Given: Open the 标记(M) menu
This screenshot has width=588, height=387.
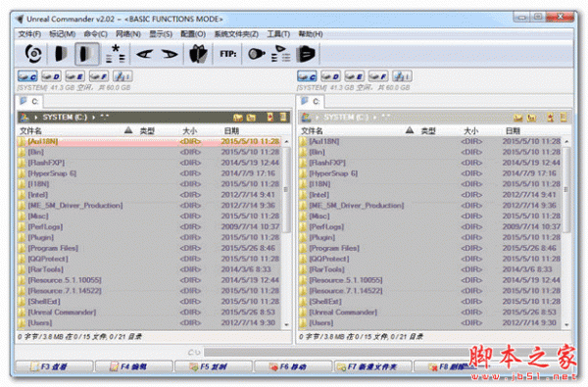Looking at the screenshot, I should (x=62, y=34).
